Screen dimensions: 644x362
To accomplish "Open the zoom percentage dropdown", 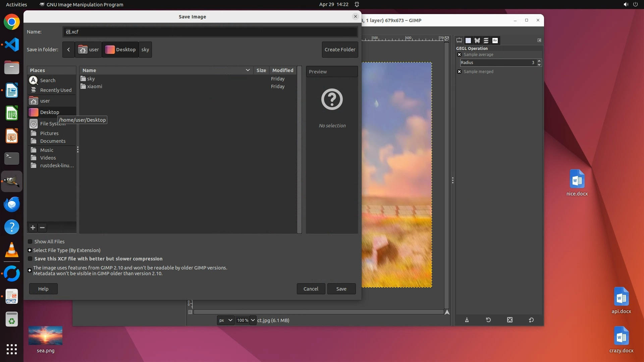I will pos(253,320).
